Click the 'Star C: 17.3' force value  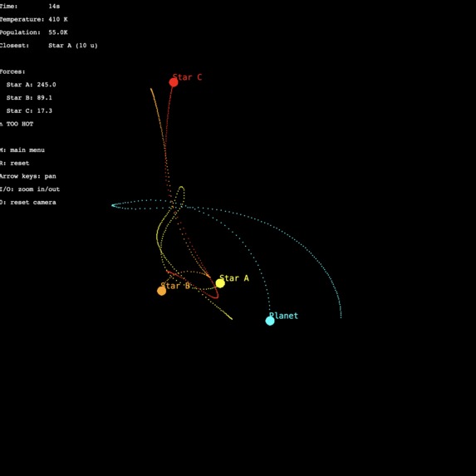29,110
